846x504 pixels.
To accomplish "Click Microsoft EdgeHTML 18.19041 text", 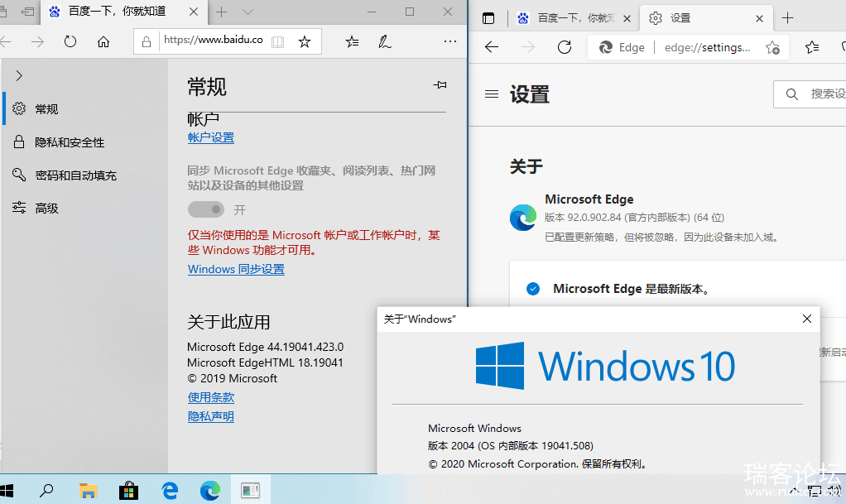I will tap(265, 362).
